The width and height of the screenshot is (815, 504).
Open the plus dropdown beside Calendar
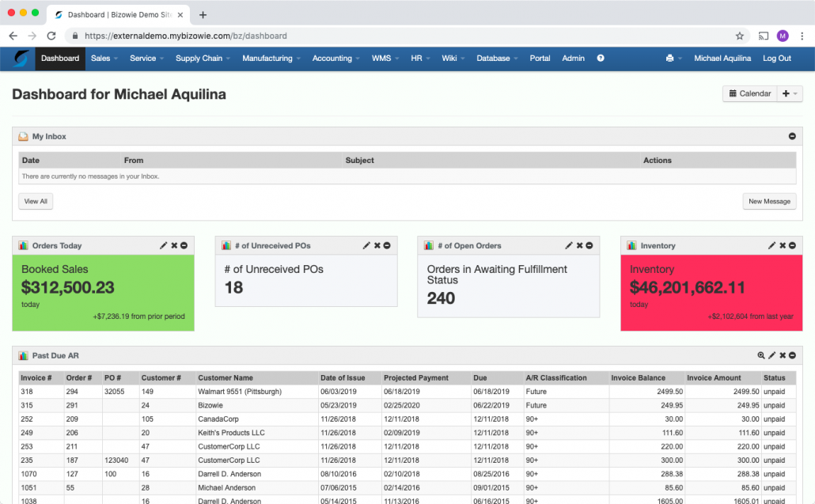point(790,93)
